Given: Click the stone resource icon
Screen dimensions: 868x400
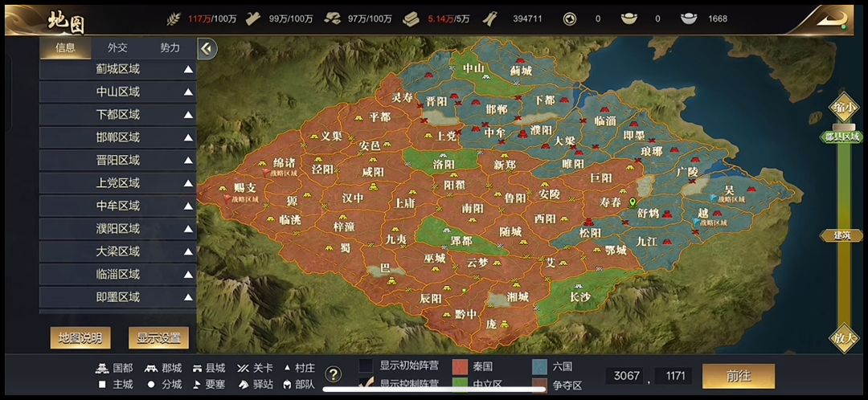Looking at the screenshot, I should [332, 18].
